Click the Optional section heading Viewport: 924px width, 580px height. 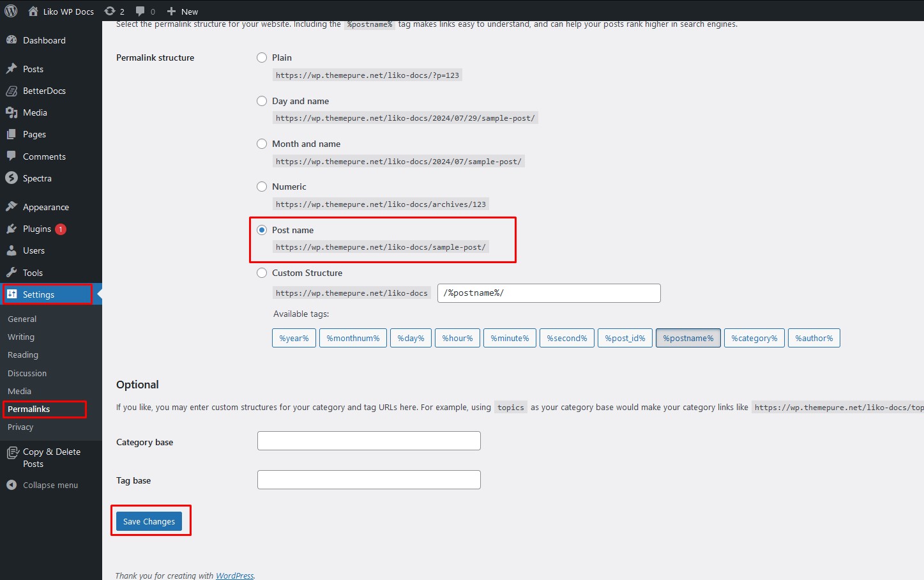pyautogui.click(x=137, y=385)
